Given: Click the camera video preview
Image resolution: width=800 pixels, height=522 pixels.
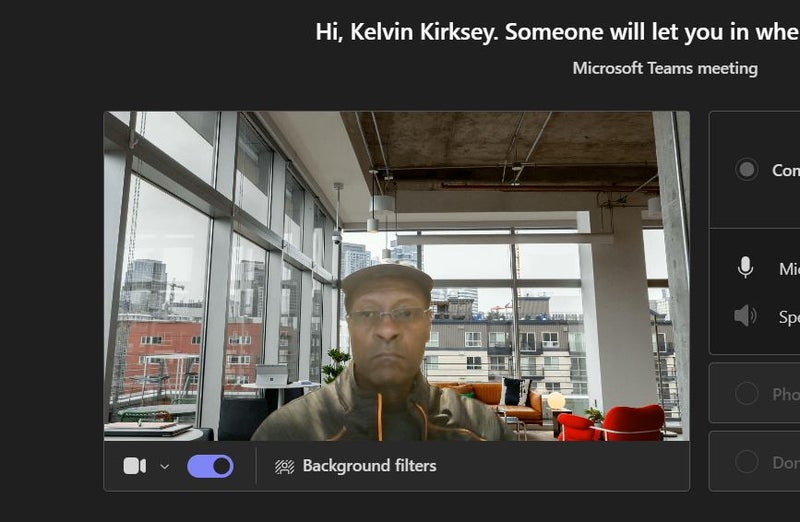Looking at the screenshot, I should tap(396, 275).
